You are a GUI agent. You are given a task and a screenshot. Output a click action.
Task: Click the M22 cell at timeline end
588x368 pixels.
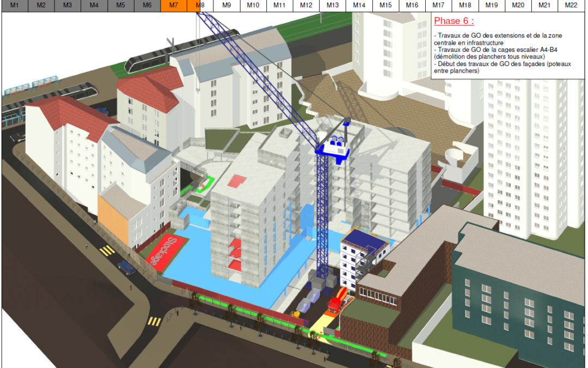click(x=571, y=5)
